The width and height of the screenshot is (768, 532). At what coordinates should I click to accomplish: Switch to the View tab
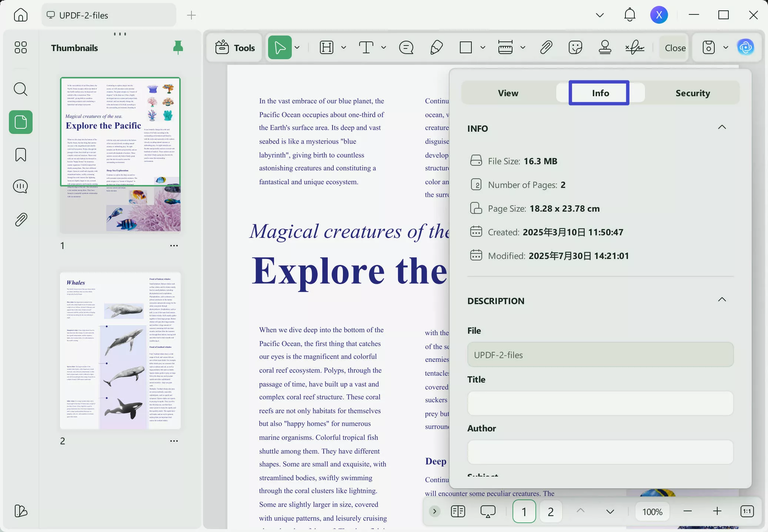[508, 93]
